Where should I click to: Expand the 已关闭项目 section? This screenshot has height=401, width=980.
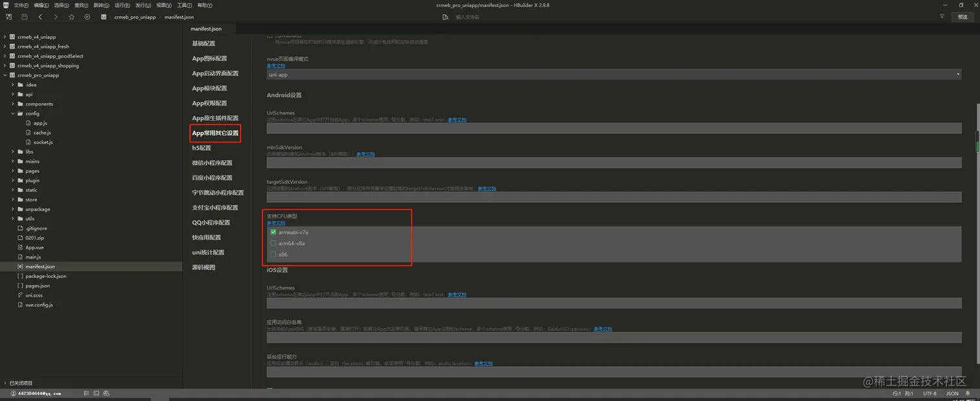[x=5, y=383]
